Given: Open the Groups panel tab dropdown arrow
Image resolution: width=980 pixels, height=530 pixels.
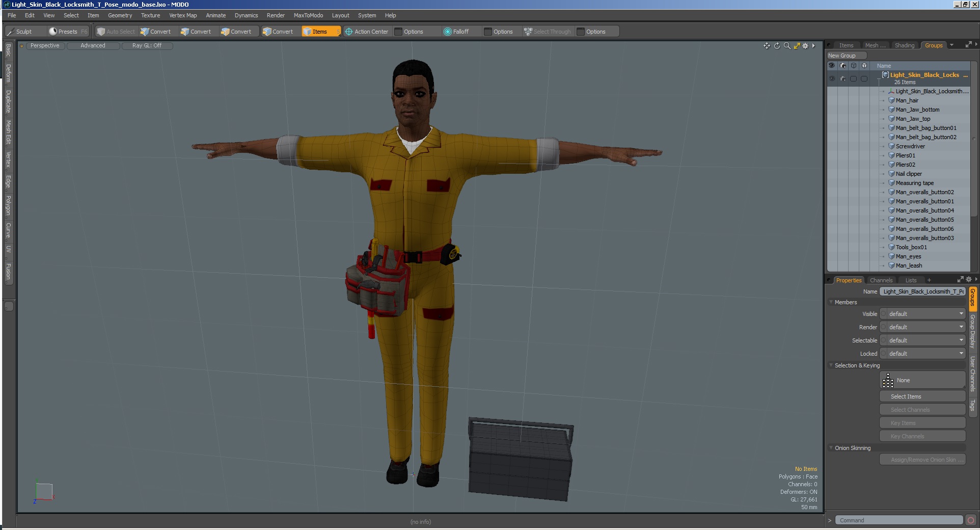Looking at the screenshot, I should [951, 45].
